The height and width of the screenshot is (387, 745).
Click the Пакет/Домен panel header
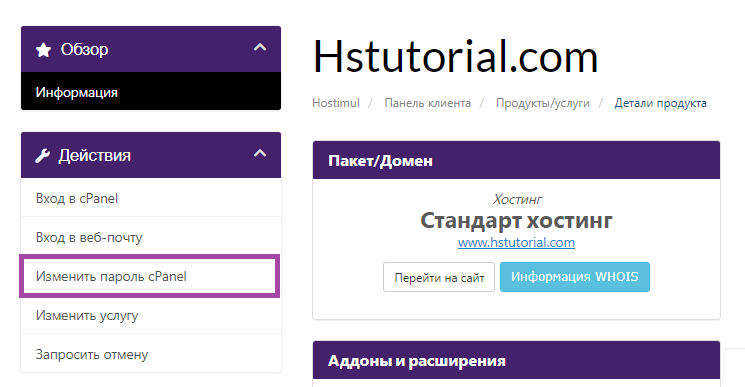coord(516,160)
